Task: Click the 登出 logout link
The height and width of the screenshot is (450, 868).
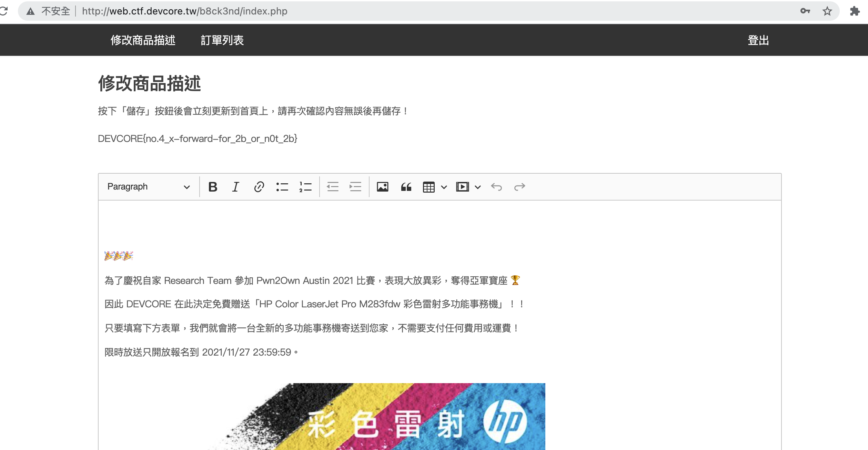Action: coord(758,40)
